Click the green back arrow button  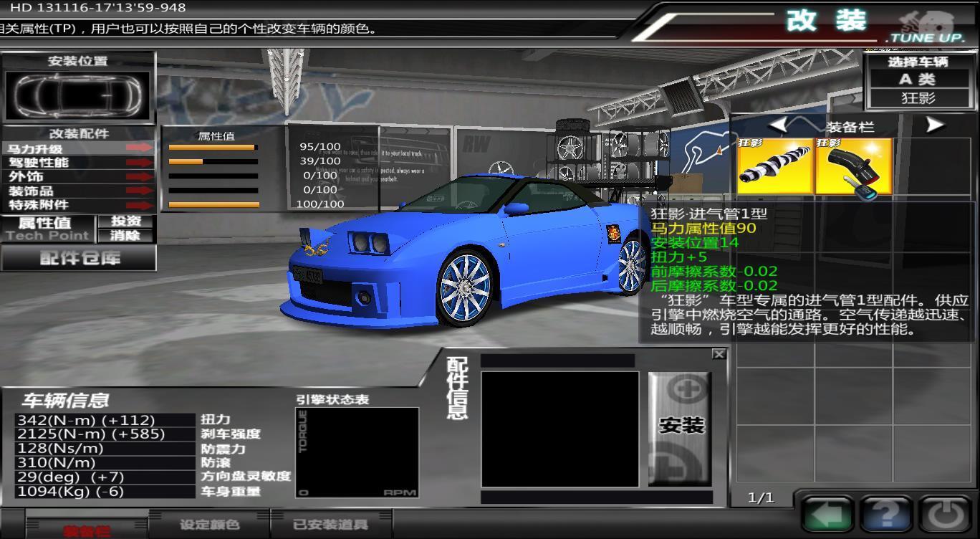pyautogui.click(x=827, y=513)
